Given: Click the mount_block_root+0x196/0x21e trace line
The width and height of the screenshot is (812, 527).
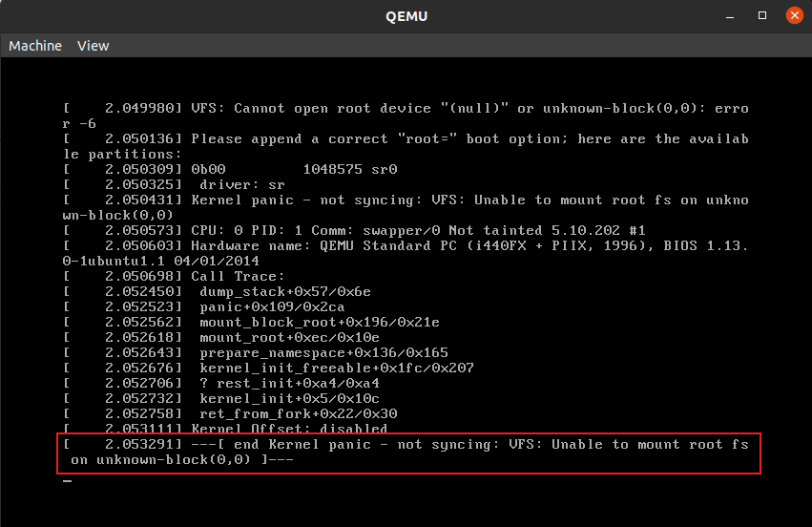Looking at the screenshot, I should 251,323.
